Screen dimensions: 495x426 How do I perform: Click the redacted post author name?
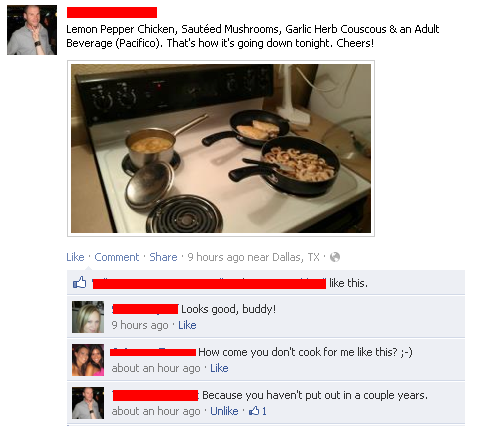(112, 12)
